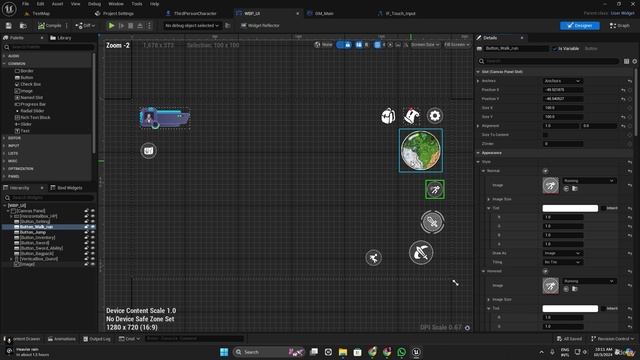The height and width of the screenshot is (360, 640).
Task: Open the debug object selector dropdown
Action: click(x=191, y=26)
